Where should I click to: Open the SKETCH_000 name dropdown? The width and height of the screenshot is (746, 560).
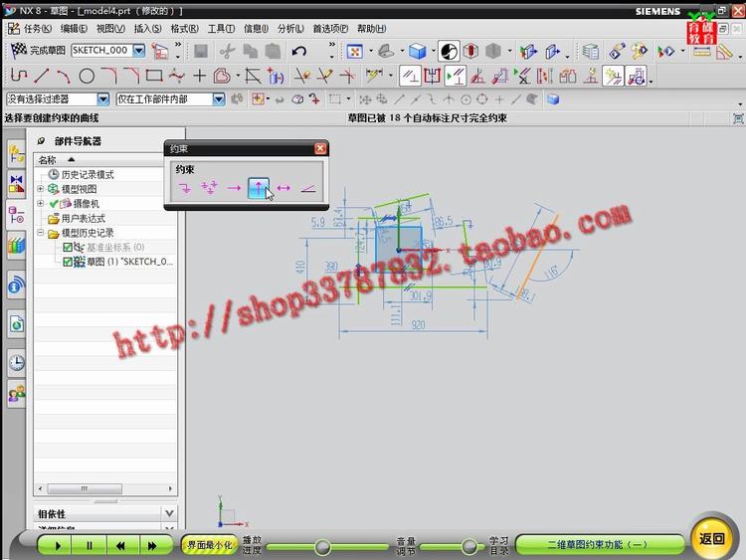(138, 51)
